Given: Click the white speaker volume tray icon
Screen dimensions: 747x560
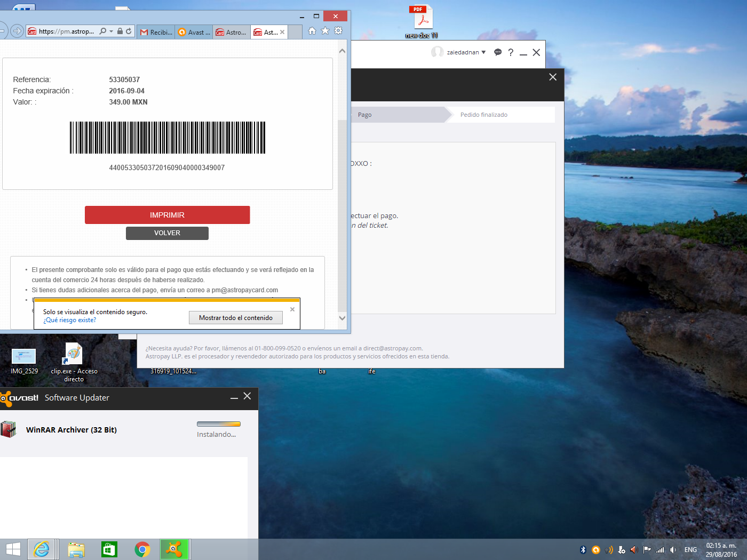Looking at the screenshot, I should [673, 550].
